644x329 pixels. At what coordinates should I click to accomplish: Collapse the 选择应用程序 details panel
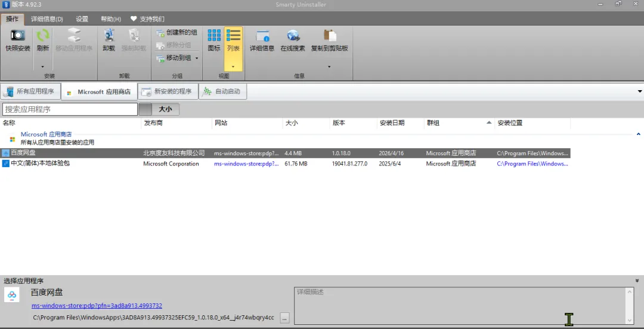tap(637, 281)
